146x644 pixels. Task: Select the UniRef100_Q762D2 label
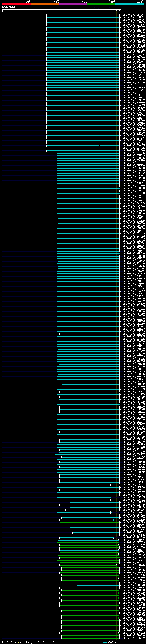click(133, 301)
